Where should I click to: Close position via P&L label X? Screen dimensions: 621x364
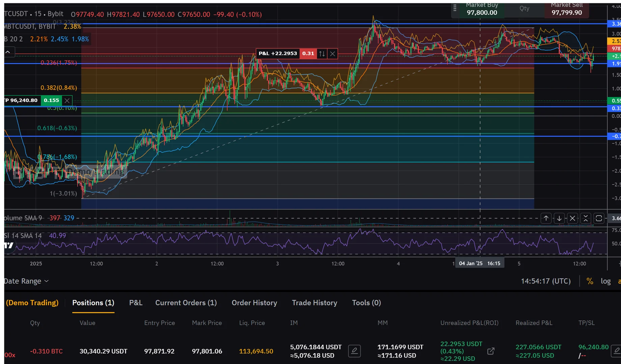coord(332,54)
